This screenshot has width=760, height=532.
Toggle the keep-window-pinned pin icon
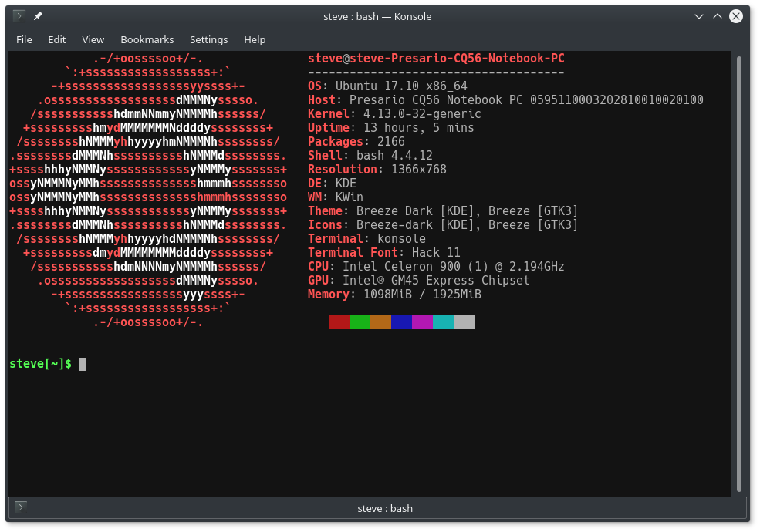click(x=36, y=15)
